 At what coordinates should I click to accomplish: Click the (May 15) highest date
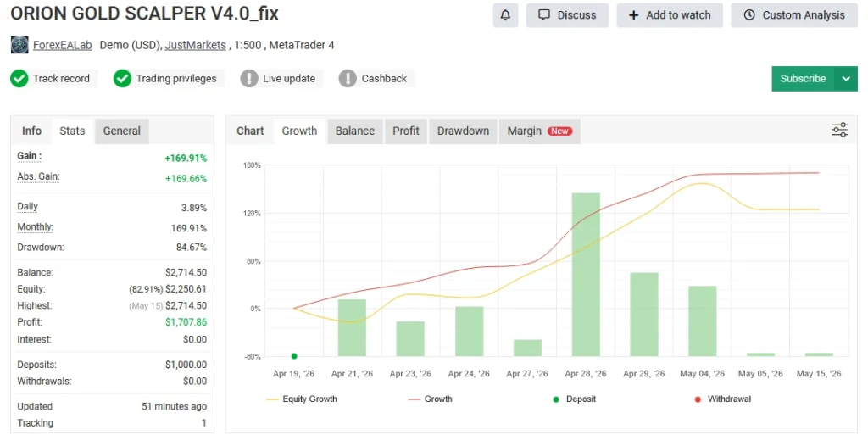[x=146, y=306]
